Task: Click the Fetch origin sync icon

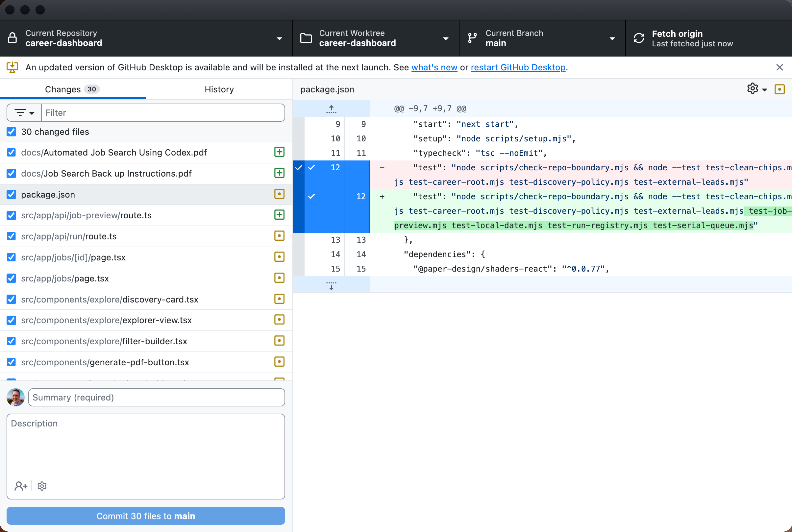Action: (x=639, y=38)
